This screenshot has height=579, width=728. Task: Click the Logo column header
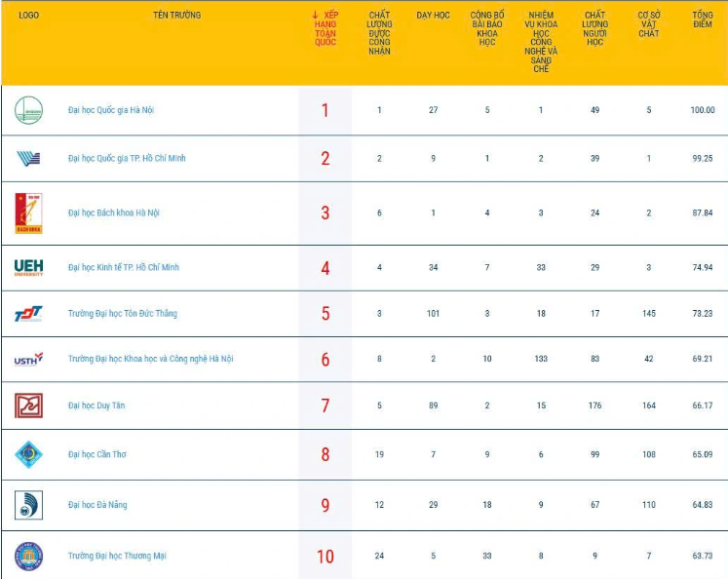(29, 16)
